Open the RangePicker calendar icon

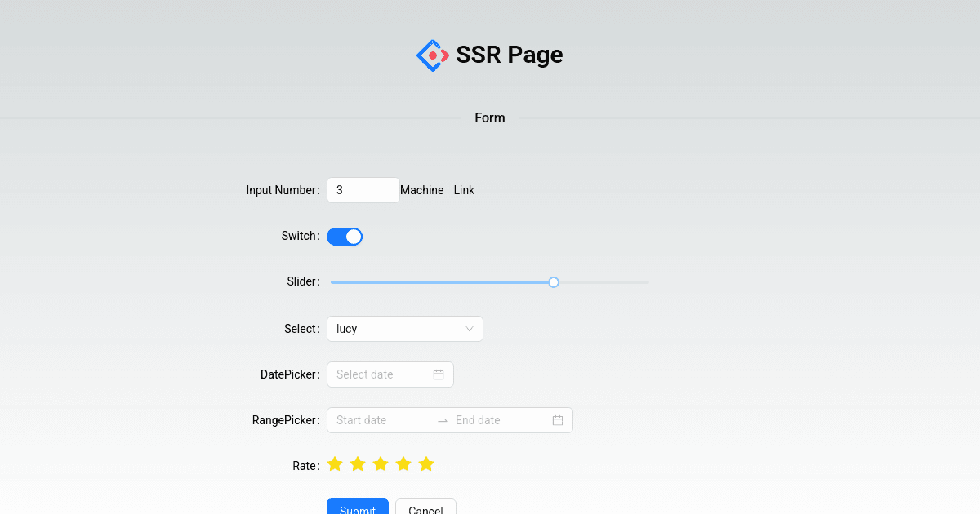(x=557, y=419)
